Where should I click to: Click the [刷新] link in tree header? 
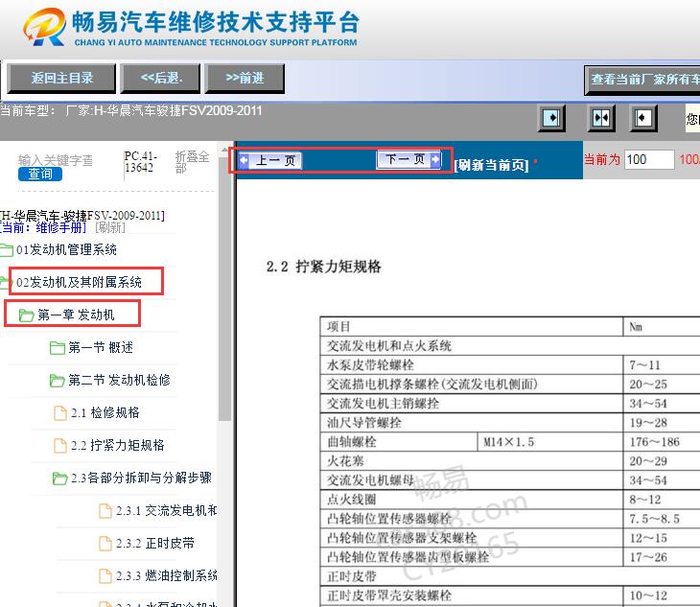[110, 227]
